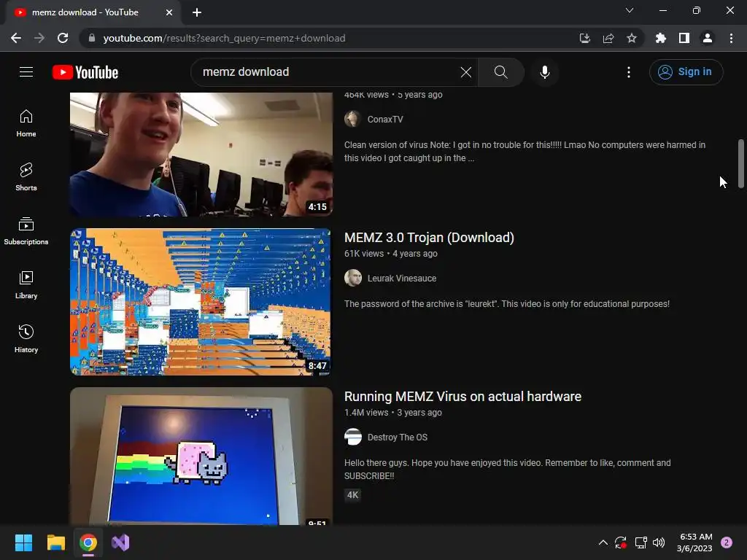Open Shorts from the sidebar
This screenshot has height=560, width=747.
(x=26, y=177)
